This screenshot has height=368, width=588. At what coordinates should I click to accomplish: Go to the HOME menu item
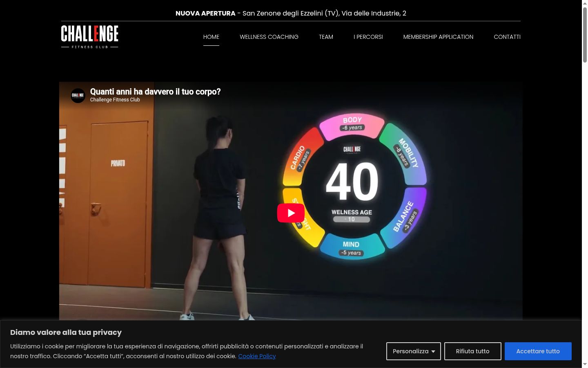click(211, 37)
